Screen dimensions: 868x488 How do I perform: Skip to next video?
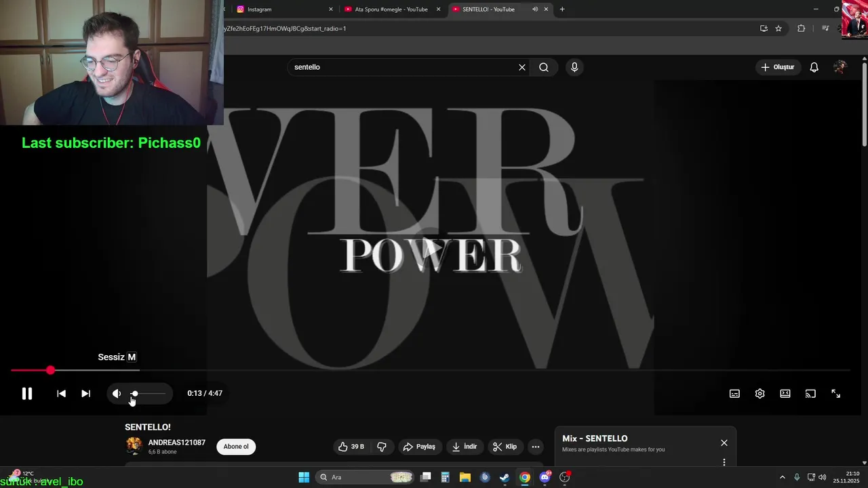pos(85,394)
